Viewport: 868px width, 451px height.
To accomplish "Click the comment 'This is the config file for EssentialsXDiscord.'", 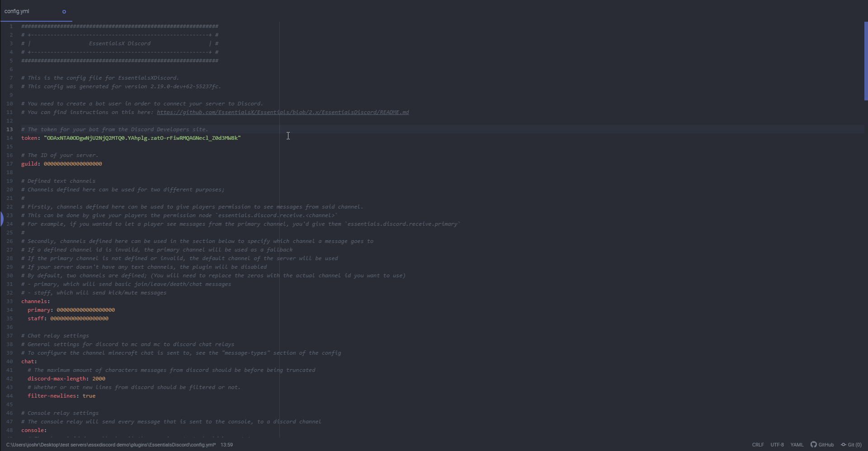I will [x=100, y=78].
